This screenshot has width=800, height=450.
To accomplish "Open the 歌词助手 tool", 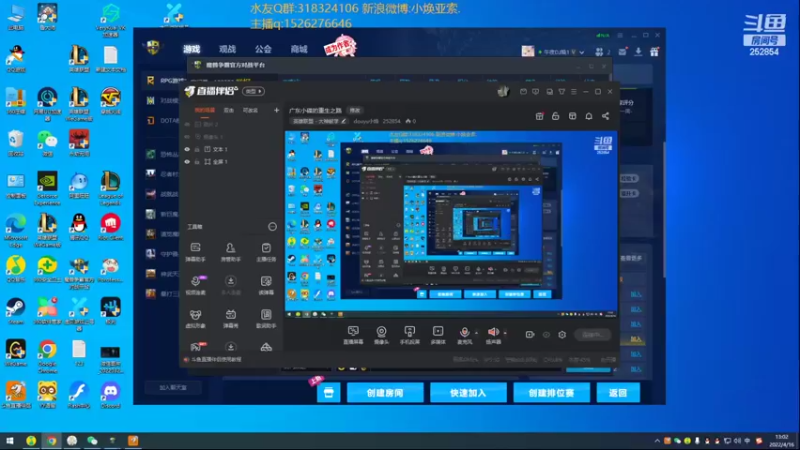I will 266,318.
